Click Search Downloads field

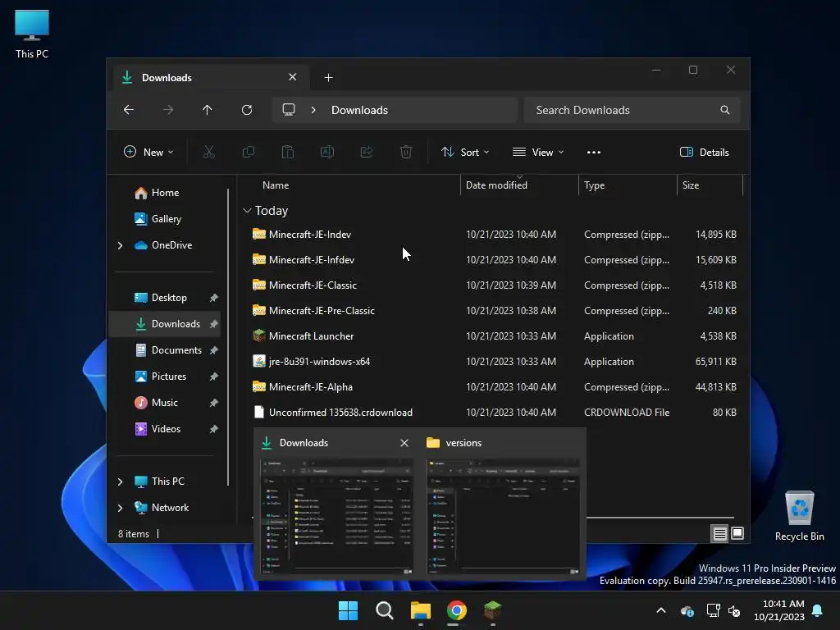pos(632,110)
